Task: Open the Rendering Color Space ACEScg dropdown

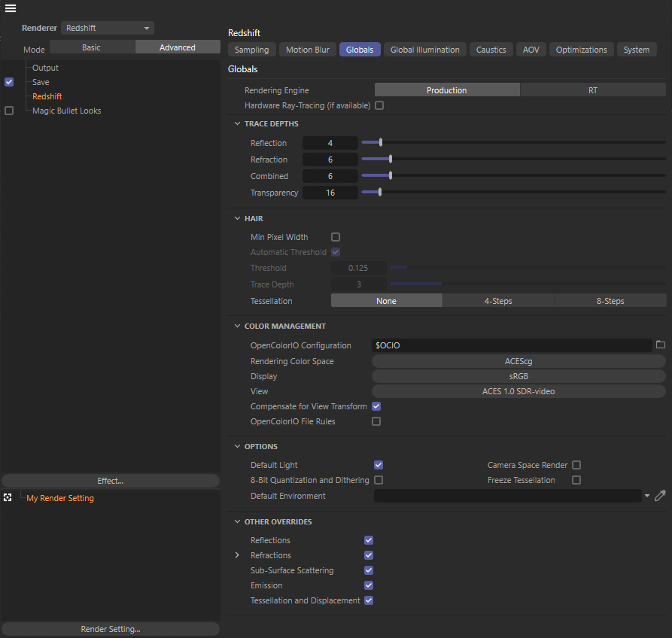Action: coord(518,361)
